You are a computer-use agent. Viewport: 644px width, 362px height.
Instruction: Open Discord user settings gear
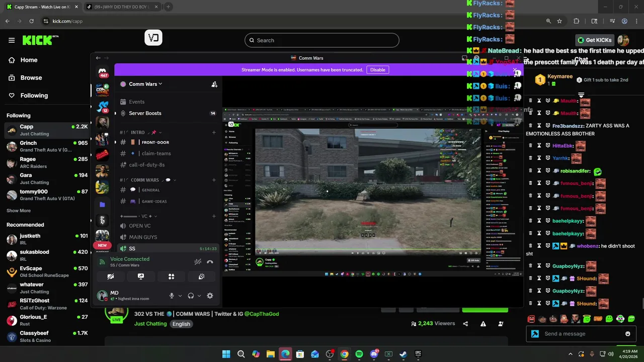210,296
